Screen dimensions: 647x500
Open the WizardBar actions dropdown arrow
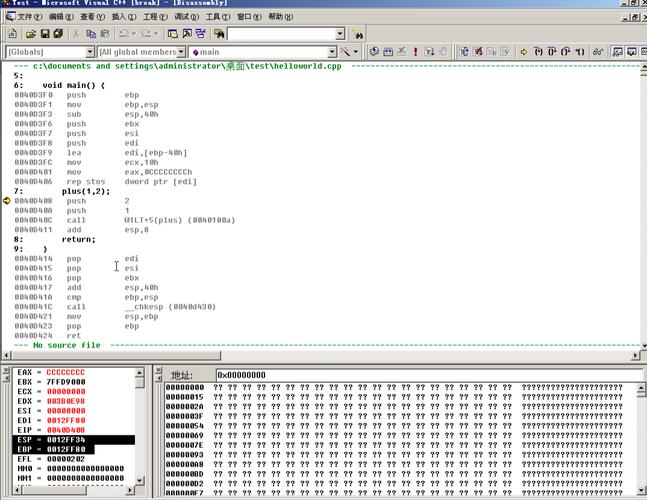356,52
